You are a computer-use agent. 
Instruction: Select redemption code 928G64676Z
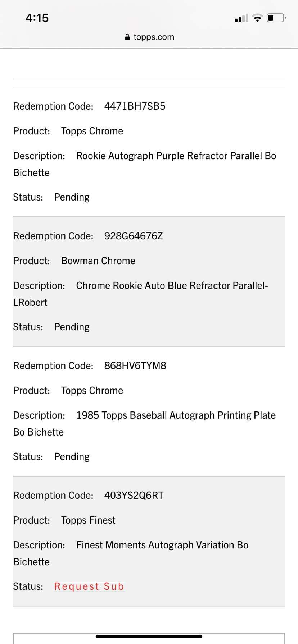click(x=134, y=236)
